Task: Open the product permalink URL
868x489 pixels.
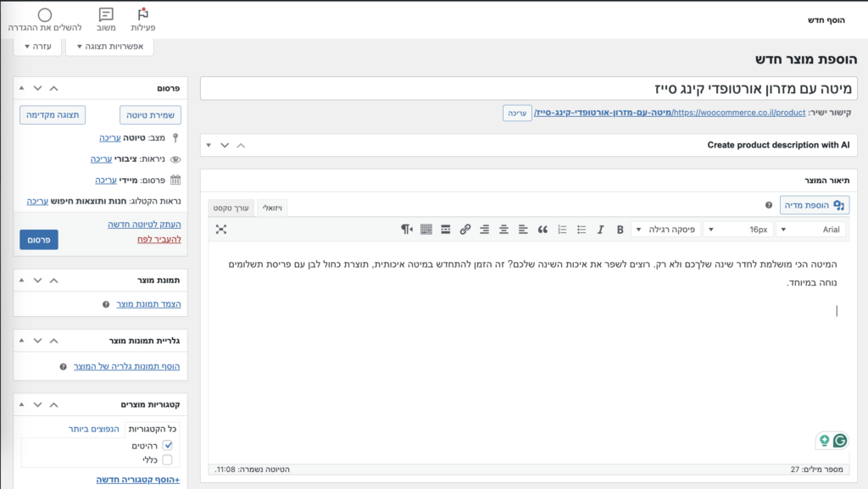Action: (x=670, y=113)
